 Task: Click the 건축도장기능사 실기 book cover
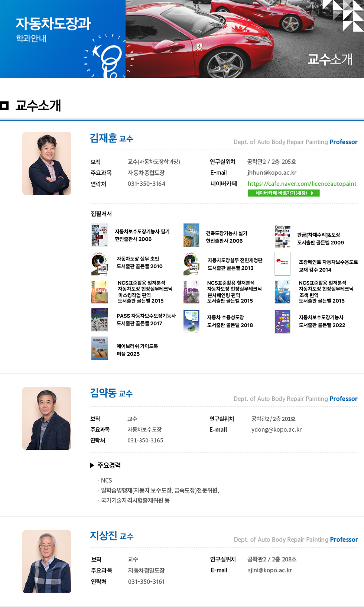coord(191,235)
